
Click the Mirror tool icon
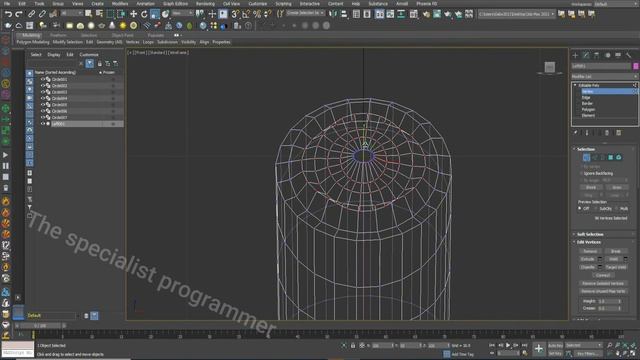333,14
